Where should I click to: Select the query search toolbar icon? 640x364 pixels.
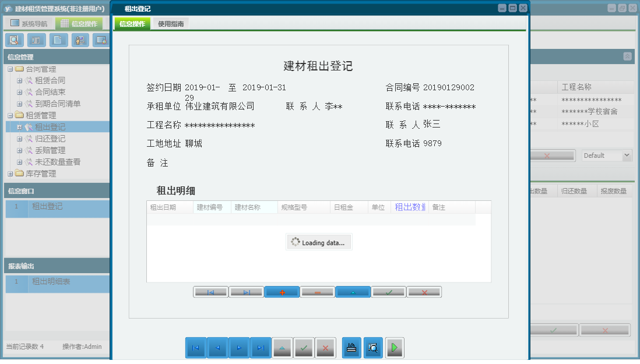coord(15,40)
